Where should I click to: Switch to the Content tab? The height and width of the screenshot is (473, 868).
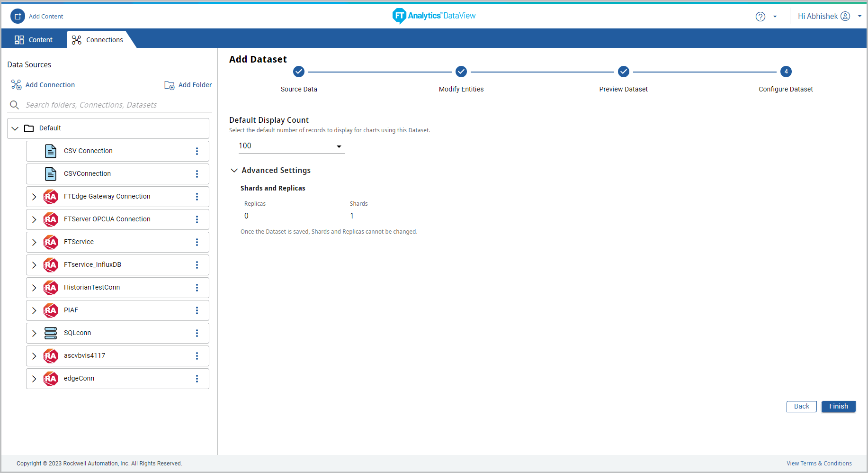point(34,40)
